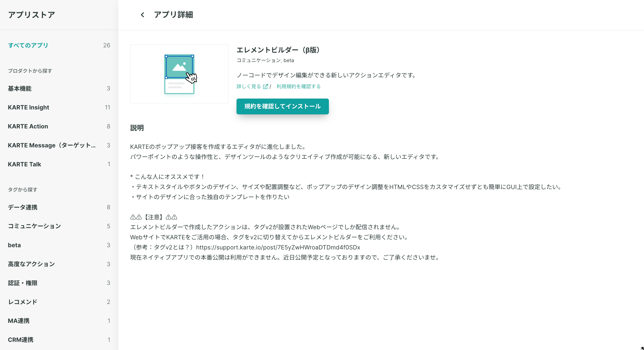Choose the レコメンド tag
Image resolution: width=644 pixels, height=350 pixels.
pos(22,302)
